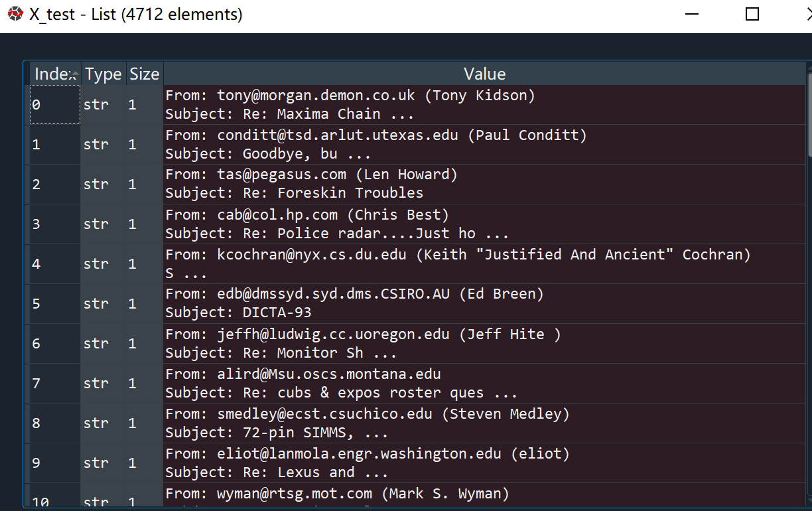Select the Len Howard message value cell
Viewport: 812px width, 511px height.
(x=484, y=184)
